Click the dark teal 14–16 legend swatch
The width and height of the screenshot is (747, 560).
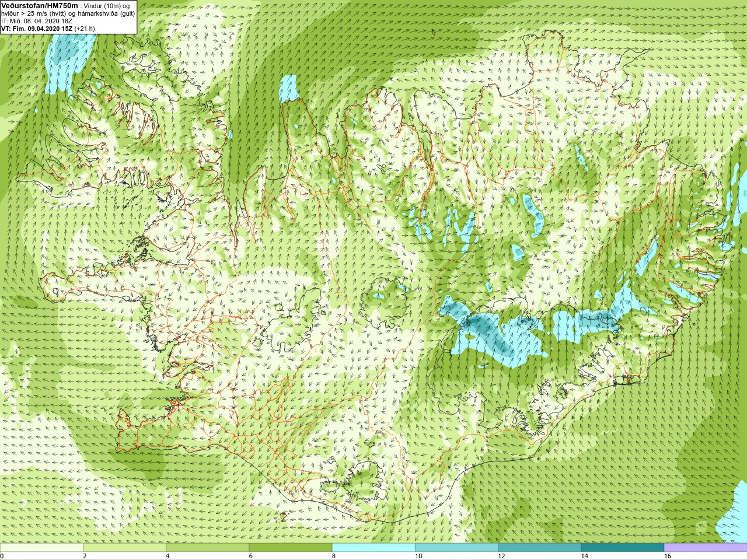pyautogui.click(x=623, y=548)
